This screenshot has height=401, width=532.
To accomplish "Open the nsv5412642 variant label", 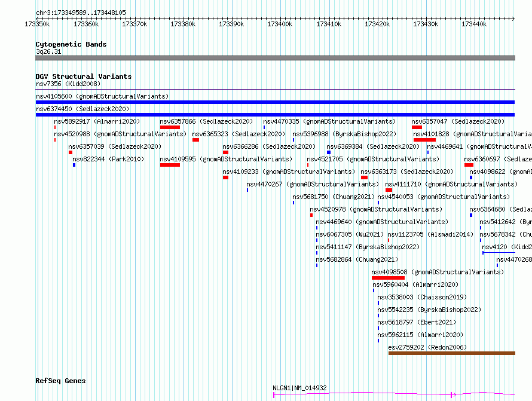I will click(x=506, y=222).
